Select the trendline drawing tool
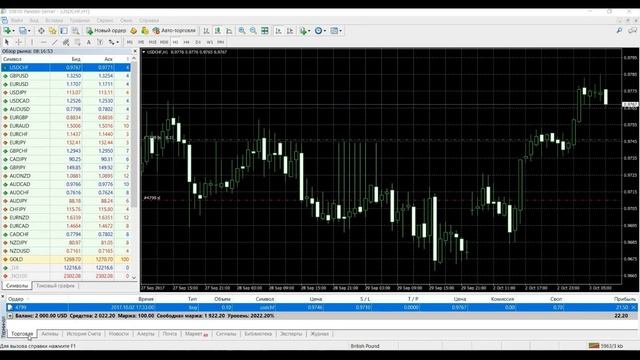 tap(55, 42)
